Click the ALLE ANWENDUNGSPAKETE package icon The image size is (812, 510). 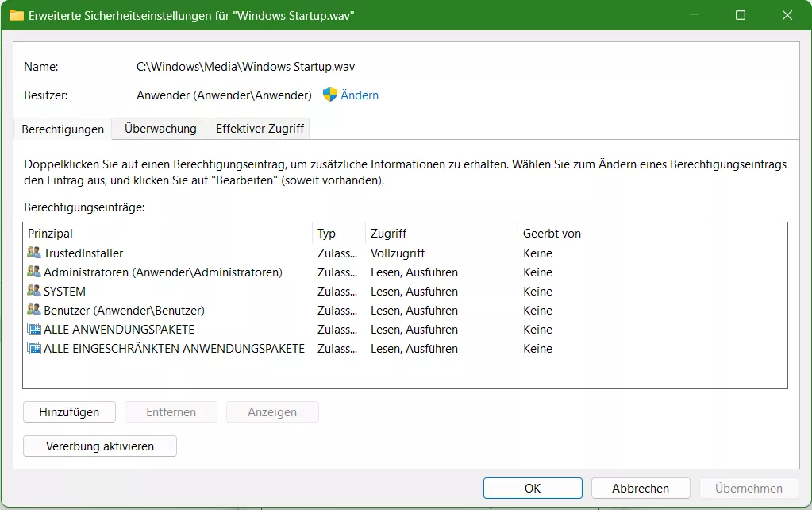coord(34,330)
